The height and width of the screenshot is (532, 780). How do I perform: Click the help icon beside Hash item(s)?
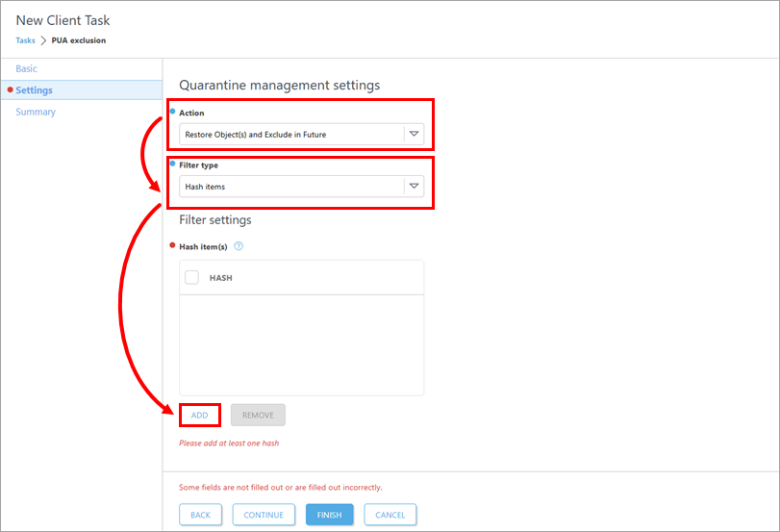pos(239,246)
